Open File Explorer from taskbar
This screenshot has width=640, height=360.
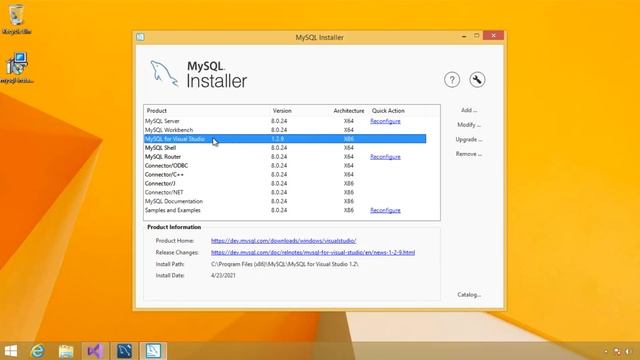(66, 351)
